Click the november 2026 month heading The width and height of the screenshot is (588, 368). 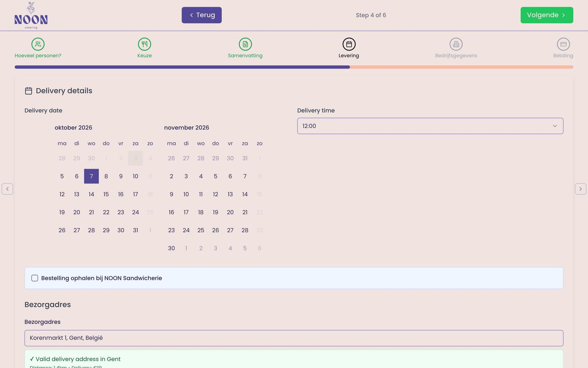tap(187, 128)
